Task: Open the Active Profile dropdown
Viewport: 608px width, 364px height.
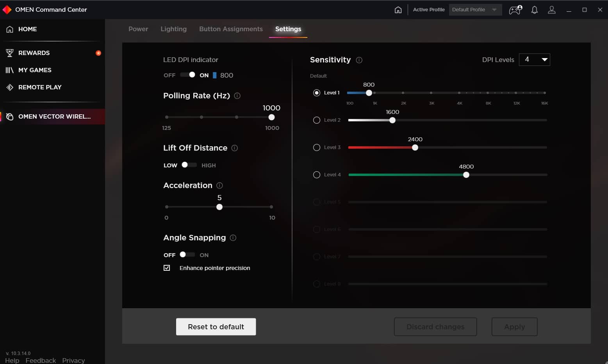Action: 475,10
